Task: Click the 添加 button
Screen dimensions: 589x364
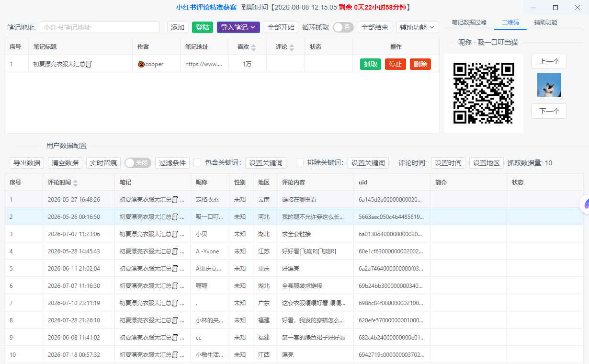Action: click(x=178, y=27)
